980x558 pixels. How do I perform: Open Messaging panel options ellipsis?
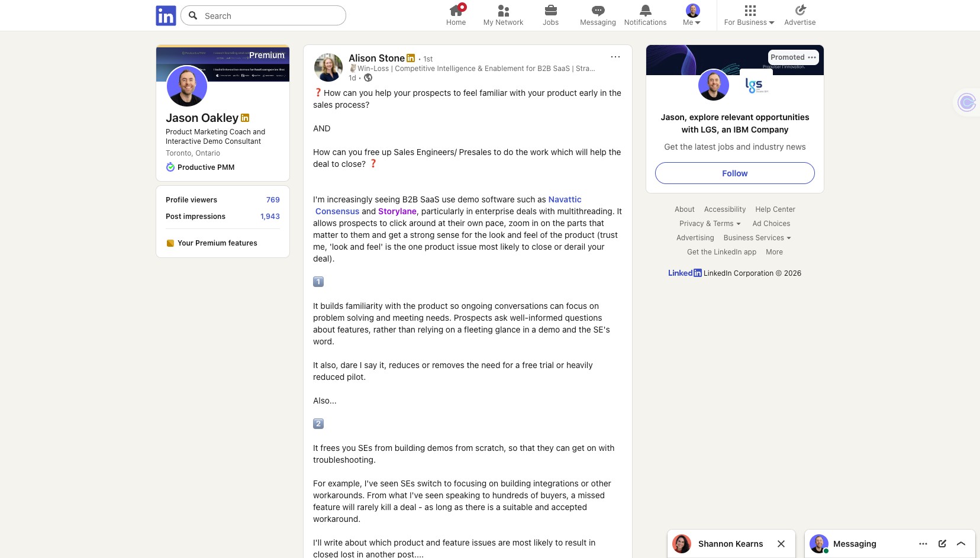pyautogui.click(x=923, y=544)
